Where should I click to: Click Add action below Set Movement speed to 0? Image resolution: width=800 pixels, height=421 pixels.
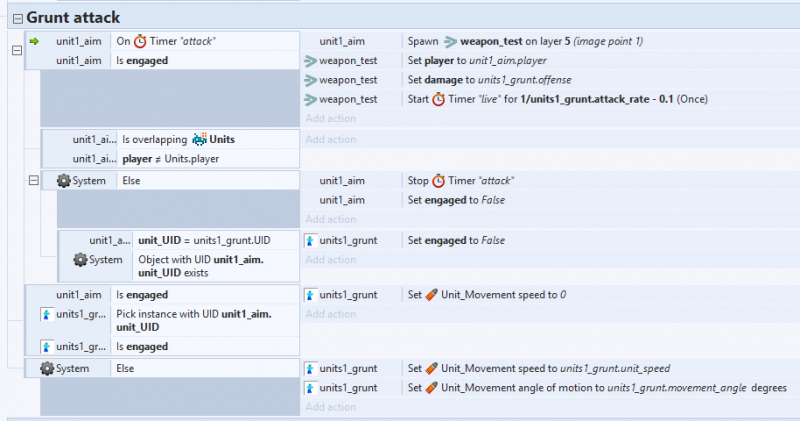tap(331, 314)
